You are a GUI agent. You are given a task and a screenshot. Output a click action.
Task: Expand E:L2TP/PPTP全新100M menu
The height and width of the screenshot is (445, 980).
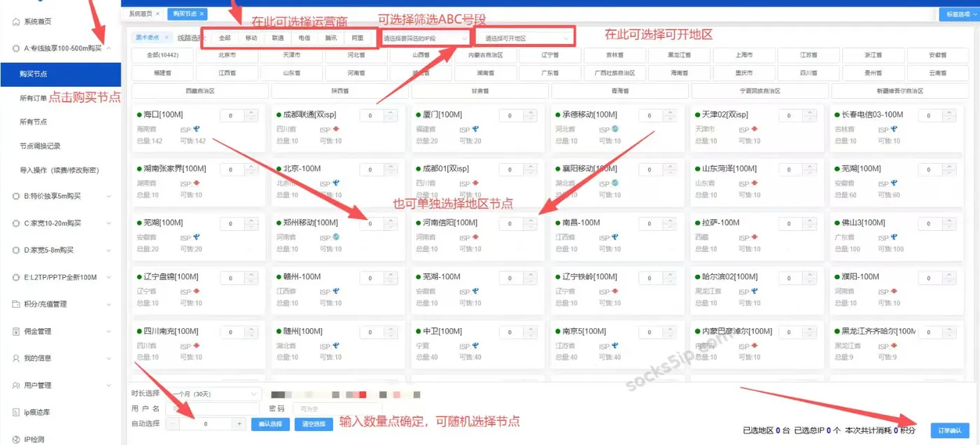(x=108, y=277)
